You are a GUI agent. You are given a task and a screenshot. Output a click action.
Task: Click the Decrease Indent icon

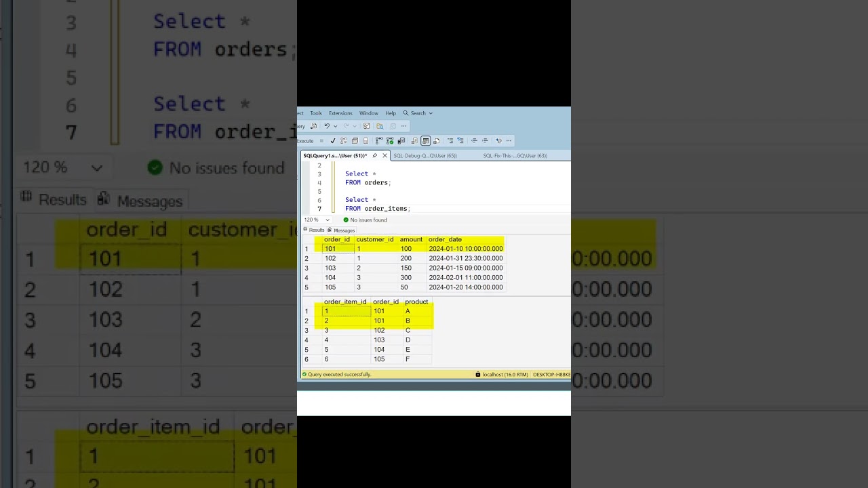[474, 141]
